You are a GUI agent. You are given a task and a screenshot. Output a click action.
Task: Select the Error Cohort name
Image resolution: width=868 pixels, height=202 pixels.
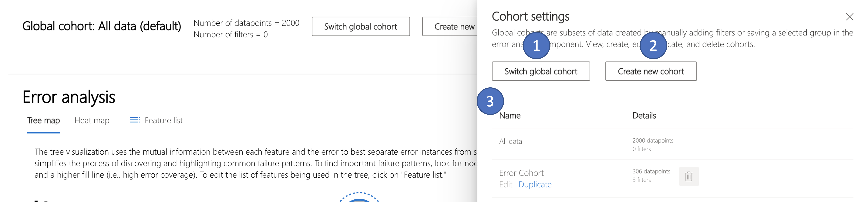click(521, 173)
